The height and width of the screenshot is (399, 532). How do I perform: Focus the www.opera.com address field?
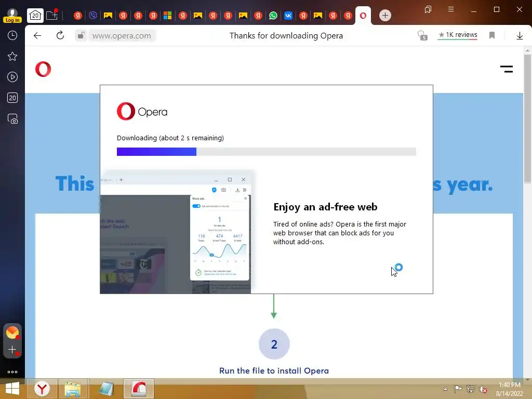pyautogui.click(x=122, y=36)
